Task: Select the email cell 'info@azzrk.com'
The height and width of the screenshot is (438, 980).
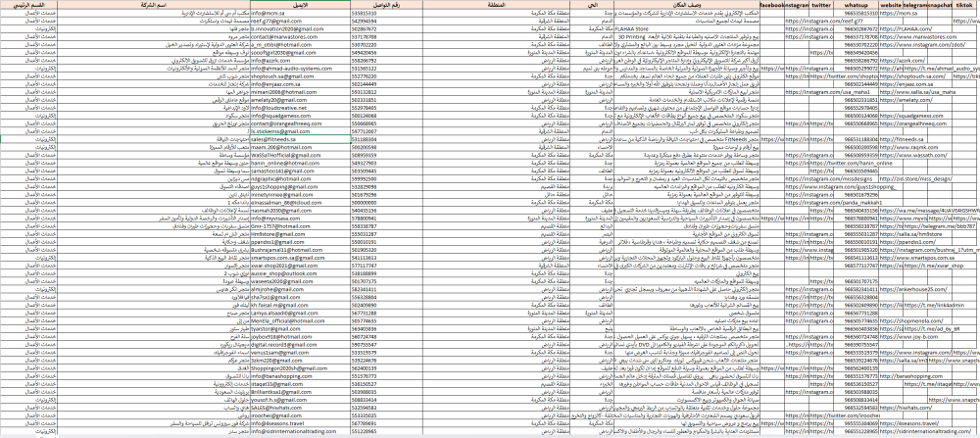Action: (300, 61)
